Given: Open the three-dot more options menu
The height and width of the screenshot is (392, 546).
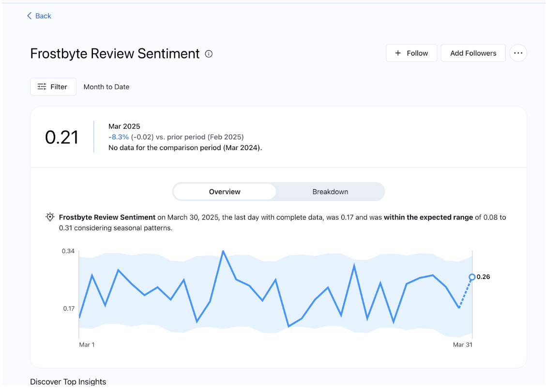Looking at the screenshot, I should click(x=518, y=53).
